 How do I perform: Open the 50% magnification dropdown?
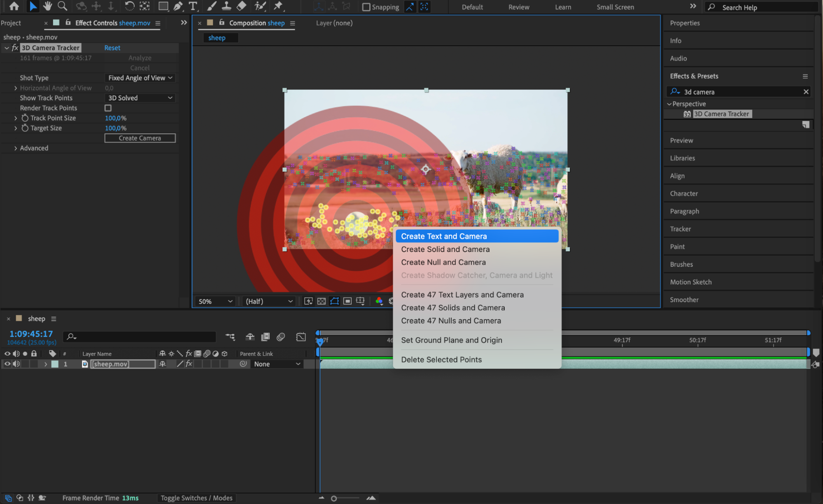[215, 301]
